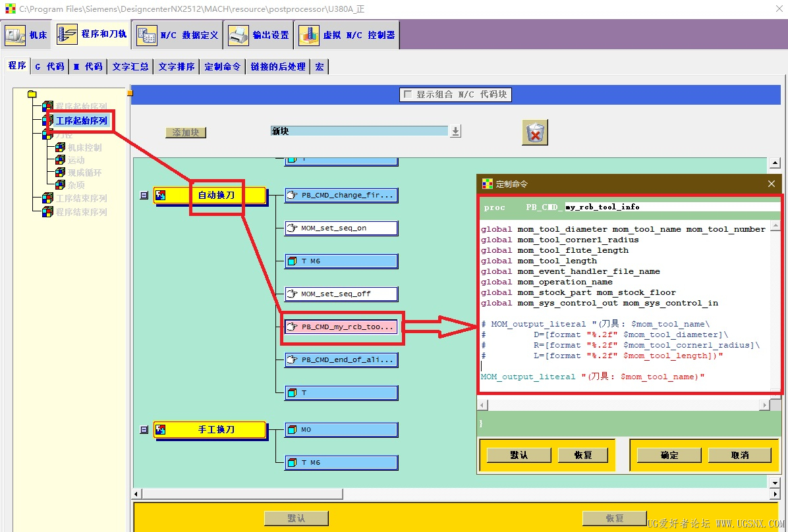Viewport: 788px width, 532px height.
Task: Click the tree root folder icon
Action: (32, 94)
